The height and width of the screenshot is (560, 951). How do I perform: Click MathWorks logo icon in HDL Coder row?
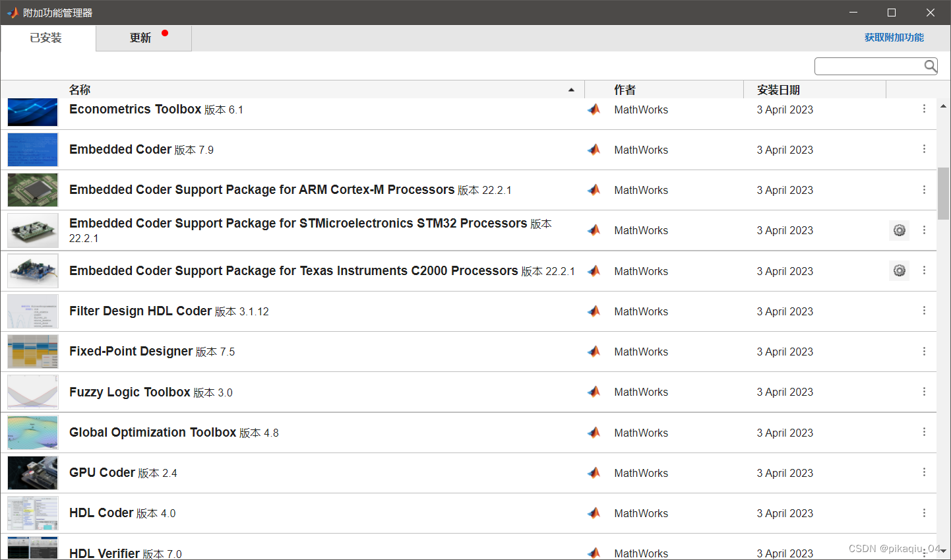pyautogui.click(x=594, y=513)
